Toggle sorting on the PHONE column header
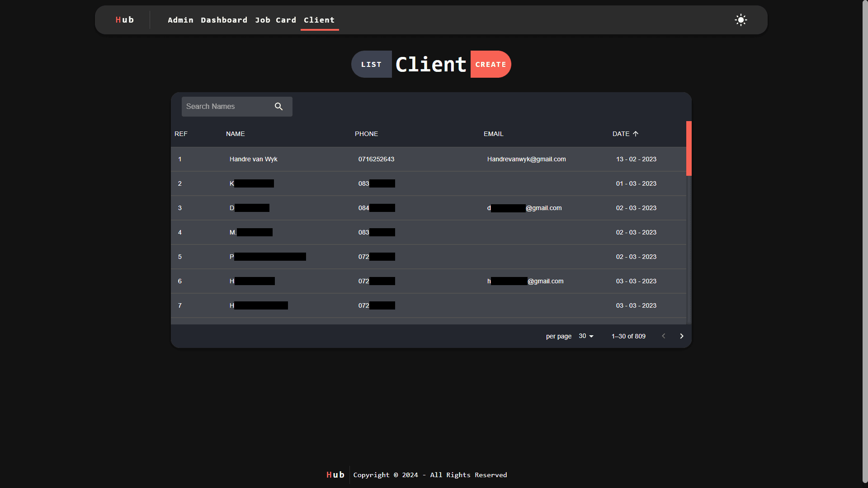The width and height of the screenshot is (868, 488). click(x=366, y=133)
